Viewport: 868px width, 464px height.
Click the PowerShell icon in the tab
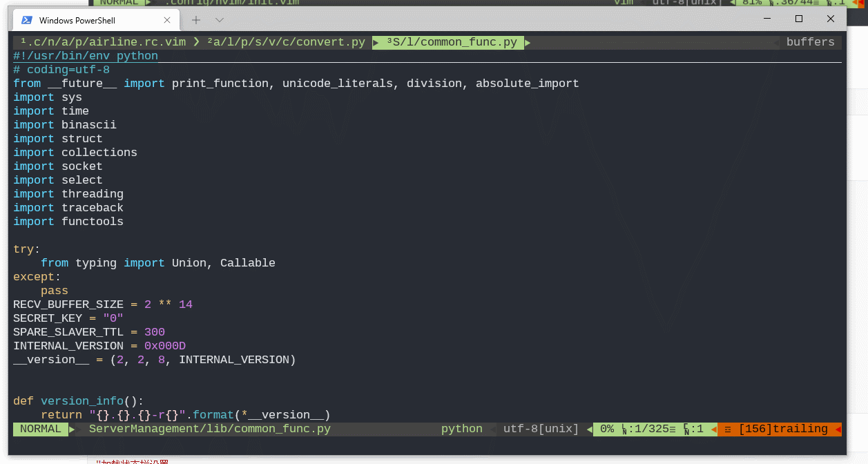[x=27, y=20]
